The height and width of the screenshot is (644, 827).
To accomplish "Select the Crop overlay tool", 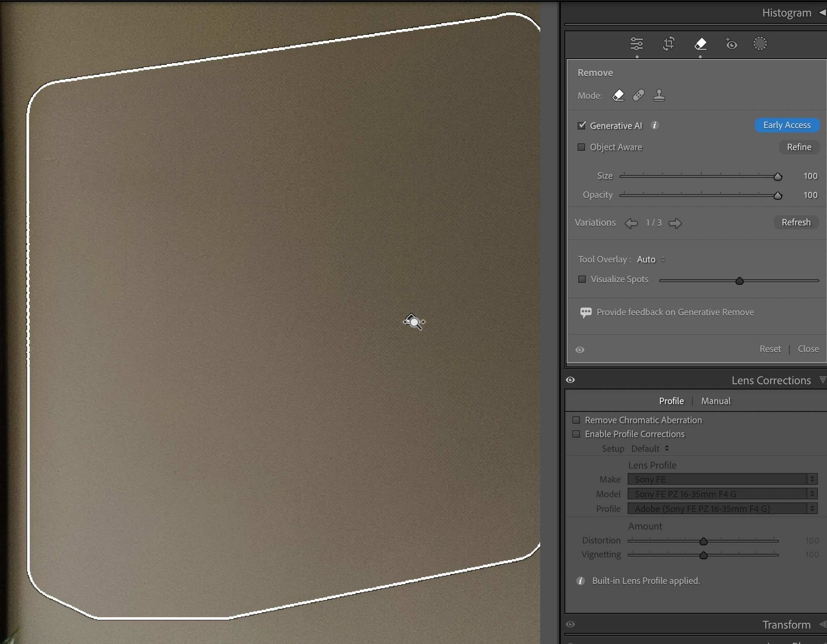I will (x=669, y=44).
